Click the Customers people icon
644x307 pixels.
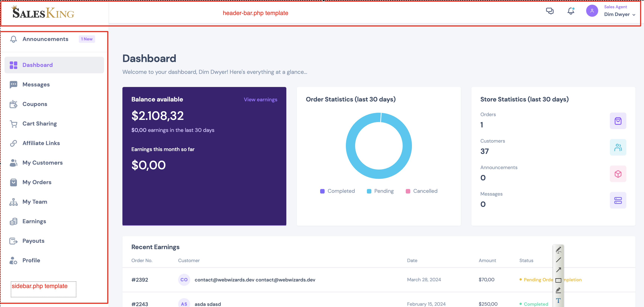click(618, 147)
